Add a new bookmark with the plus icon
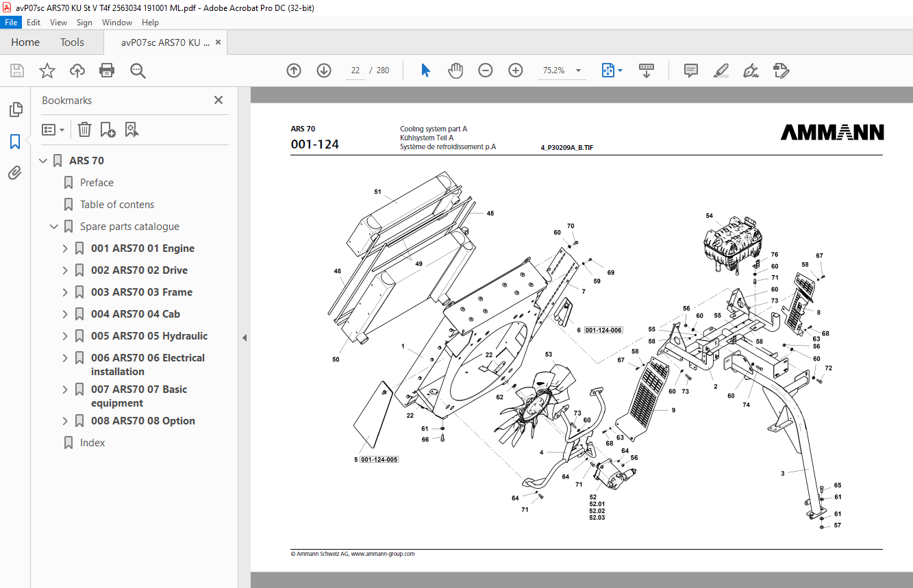 (108, 129)
